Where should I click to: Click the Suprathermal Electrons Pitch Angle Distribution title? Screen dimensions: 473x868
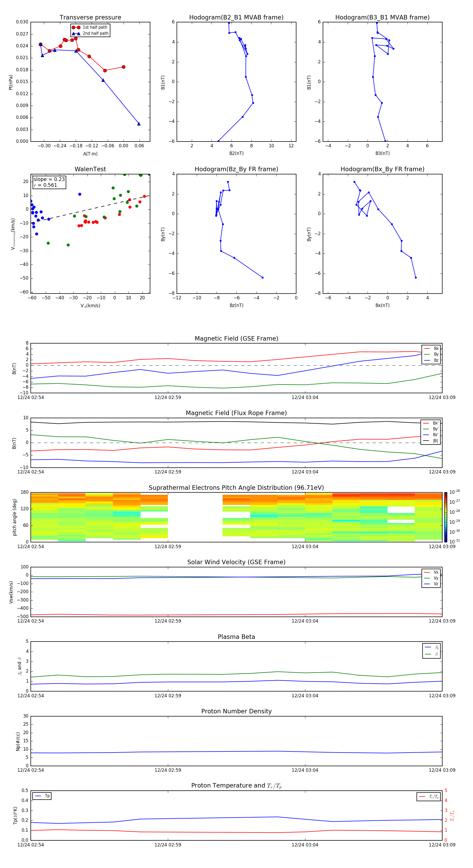236,488
